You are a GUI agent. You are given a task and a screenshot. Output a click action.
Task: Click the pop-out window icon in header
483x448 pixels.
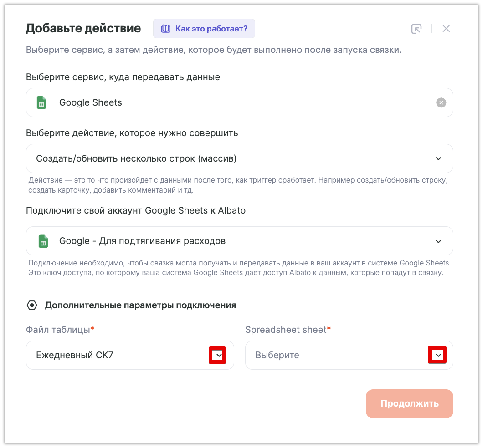tap(416, 29)
